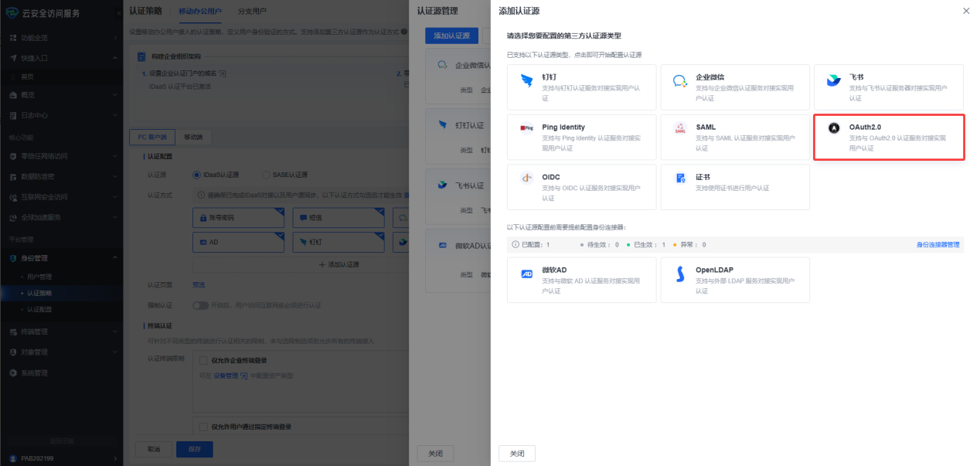Screen dimensions: 980x466
Task: Choose the OIDC icon
Action: (x=527, y=178)
